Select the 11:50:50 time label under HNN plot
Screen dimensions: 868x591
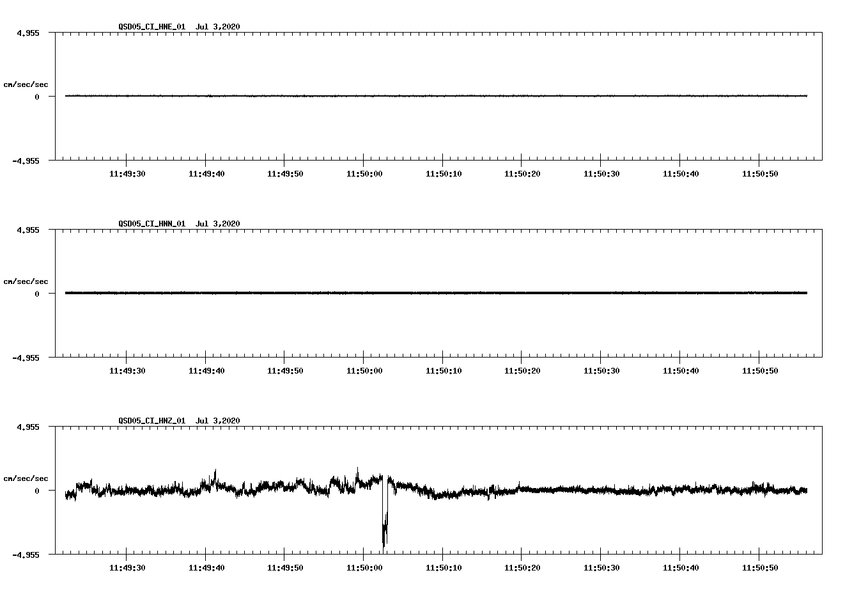[760, 371]
